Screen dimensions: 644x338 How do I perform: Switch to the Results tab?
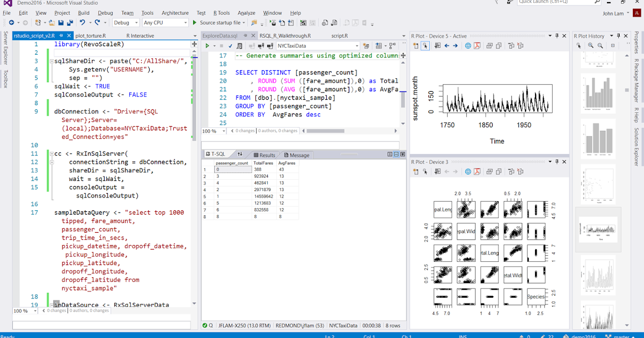[x=266, y=155]
